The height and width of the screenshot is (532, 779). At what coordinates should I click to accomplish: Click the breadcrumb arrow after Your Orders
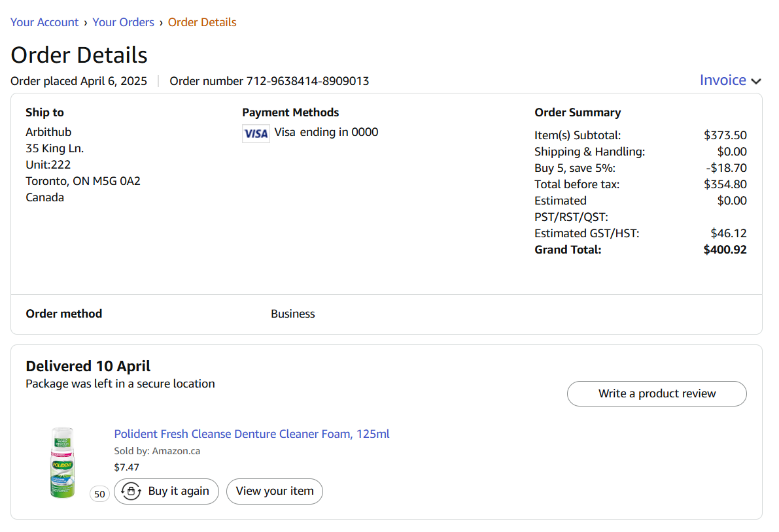(160, 22)
